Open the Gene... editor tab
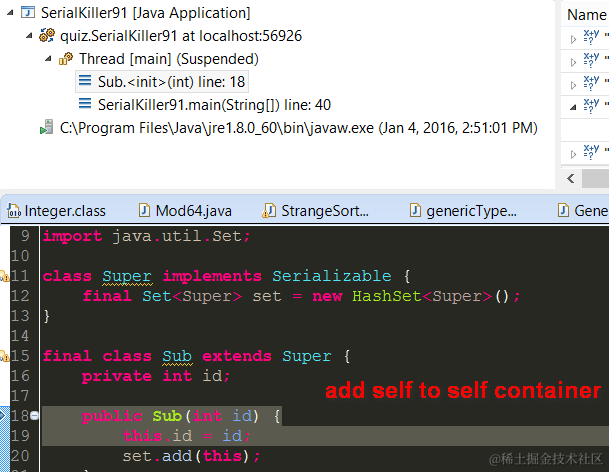This screenshot has width=609, height=472. click(583, 211)
